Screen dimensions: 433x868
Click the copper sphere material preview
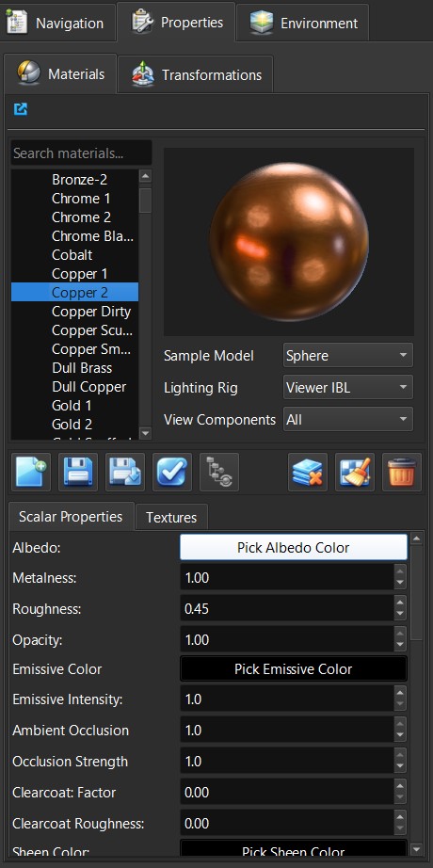pyautogui.click(x=288, y=242)
